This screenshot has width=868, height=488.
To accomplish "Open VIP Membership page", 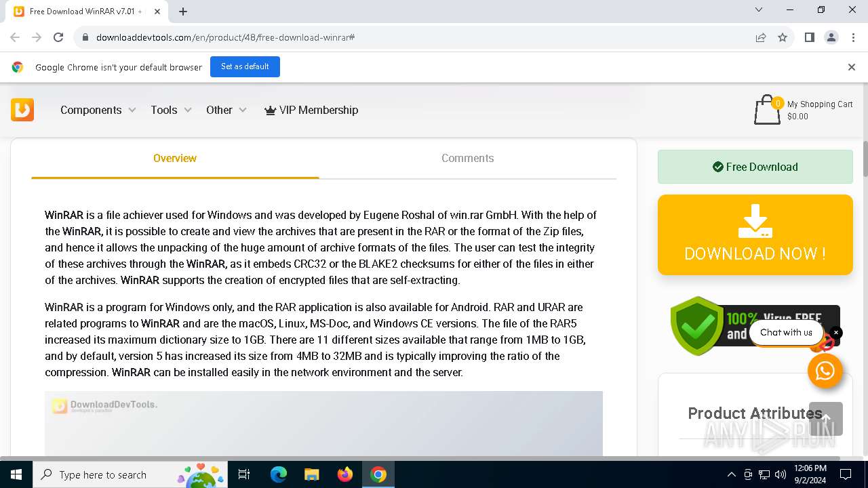I will [x=311, y=110].
